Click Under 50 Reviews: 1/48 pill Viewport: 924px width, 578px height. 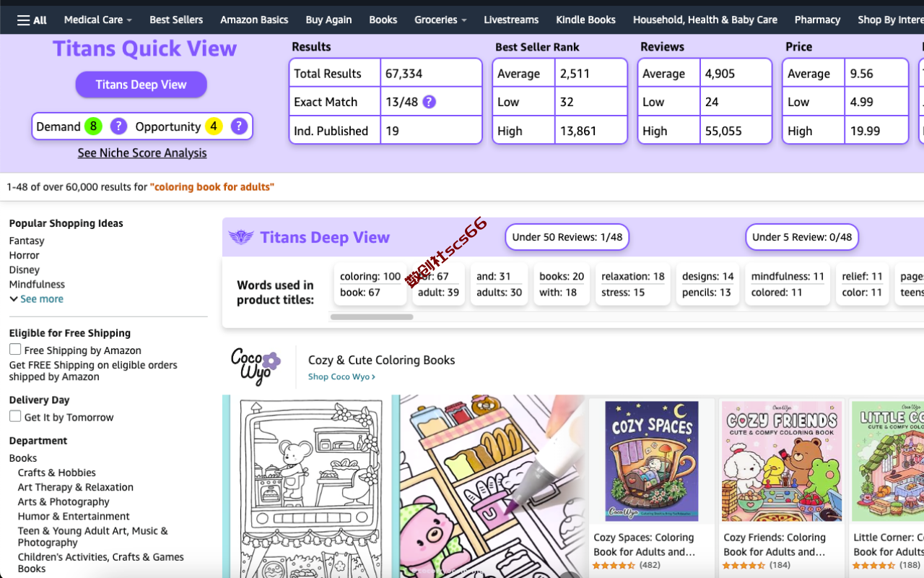567,237
